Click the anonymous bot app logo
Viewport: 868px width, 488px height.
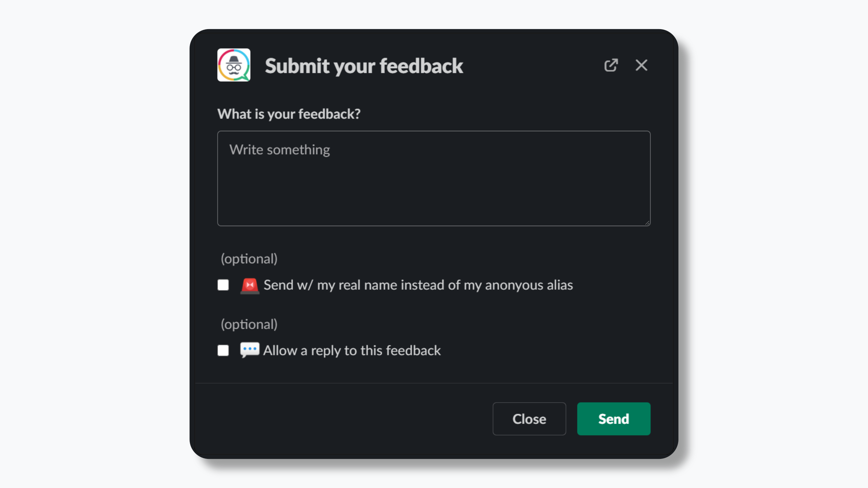pyautogui.click(x=234, y=65)
